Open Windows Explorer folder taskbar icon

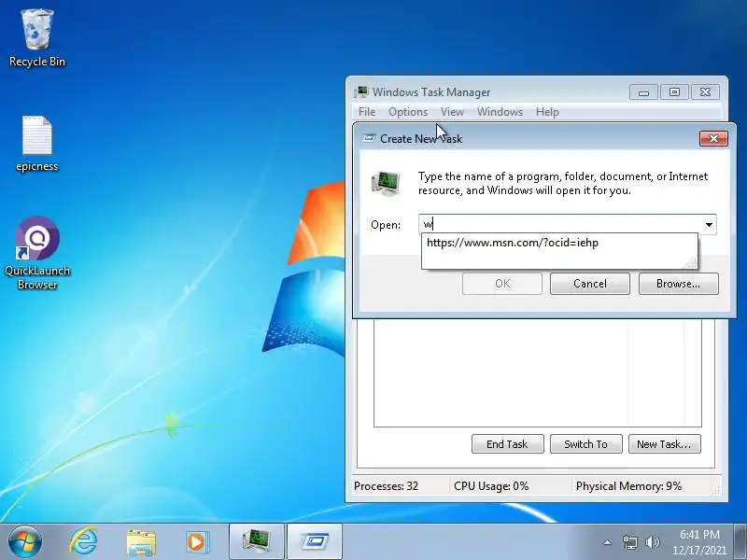pos(141,542)
